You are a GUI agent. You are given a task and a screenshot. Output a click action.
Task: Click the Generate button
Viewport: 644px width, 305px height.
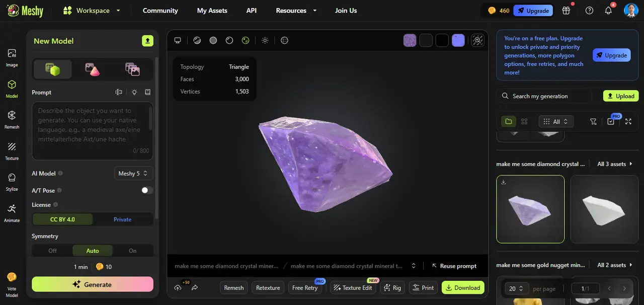(92, 284)
